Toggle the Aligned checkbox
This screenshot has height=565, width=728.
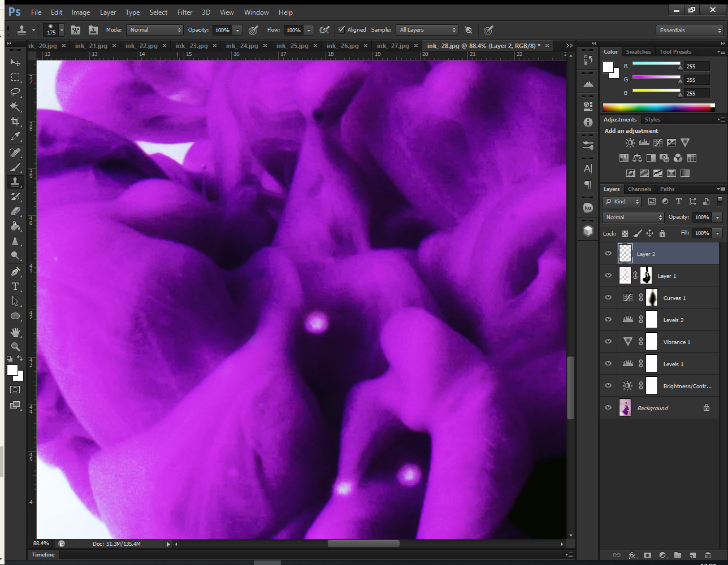(341, 30)
